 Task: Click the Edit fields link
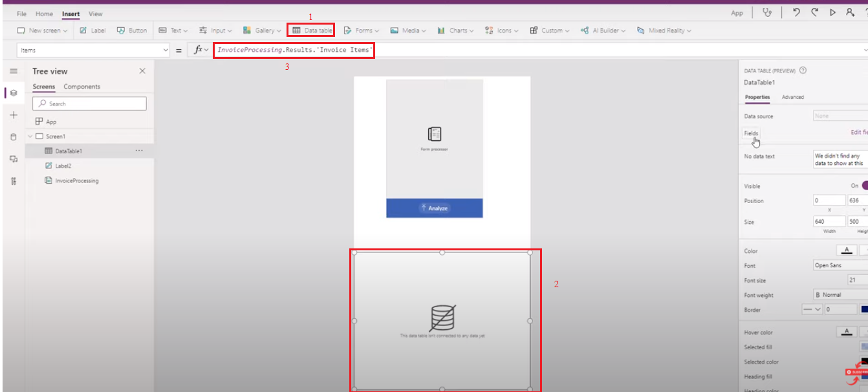coord(859,132)
